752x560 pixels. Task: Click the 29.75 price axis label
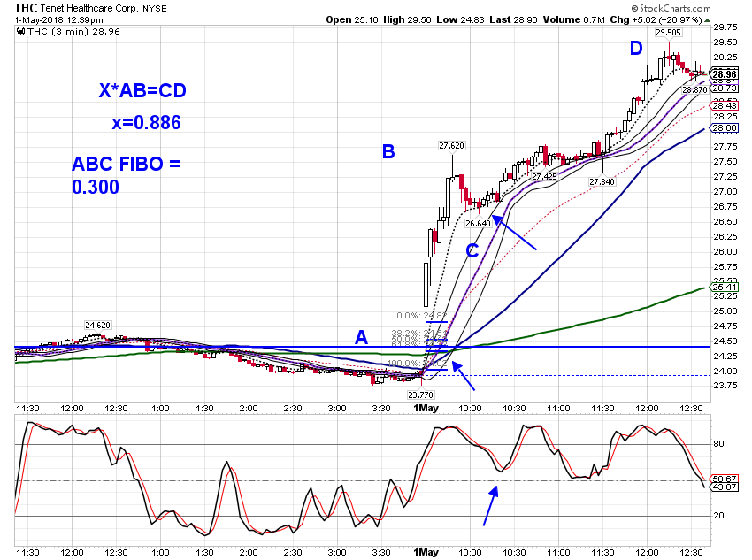coord(725,27)
